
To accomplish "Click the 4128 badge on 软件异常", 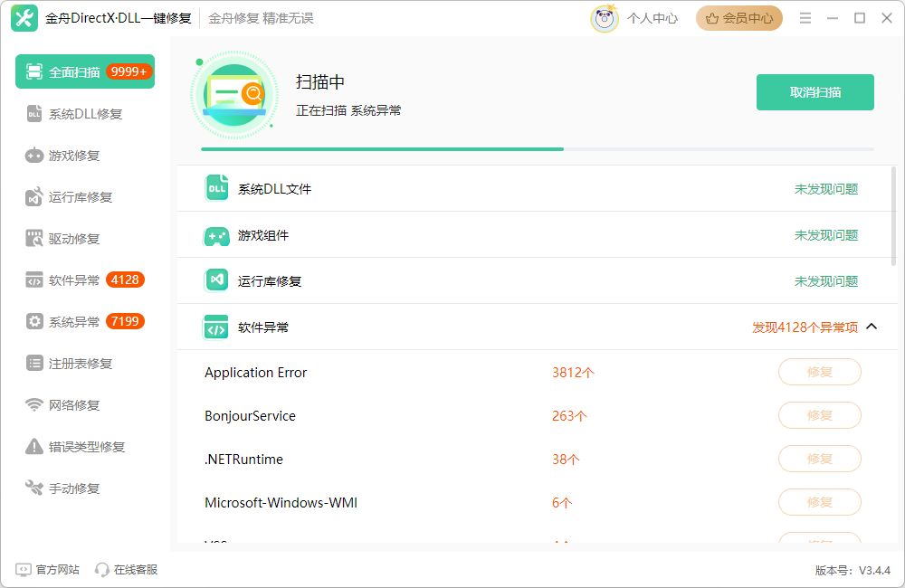I will point(125,280).
